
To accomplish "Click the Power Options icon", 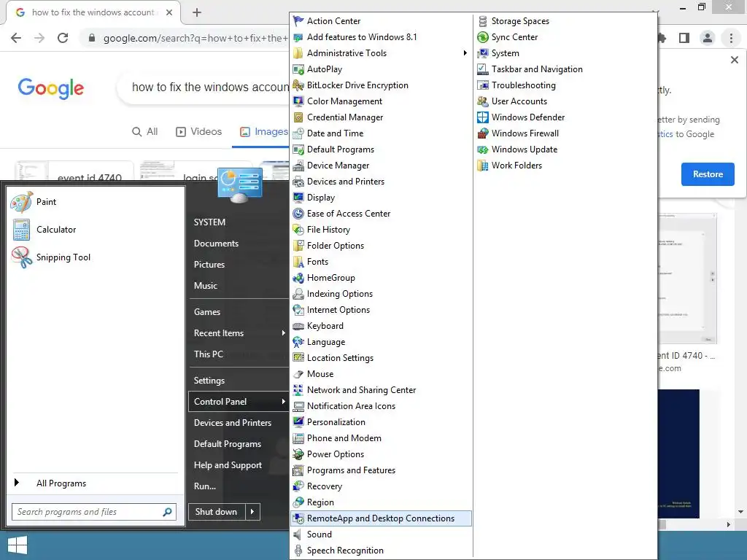I will click(298, 454).
